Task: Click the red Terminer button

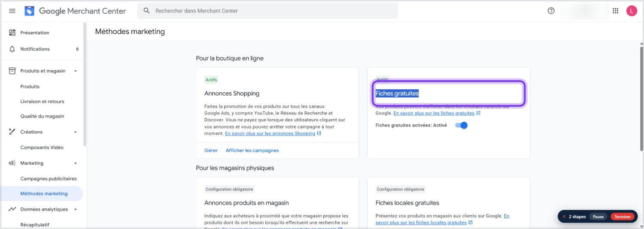Action: coord(623,217)
